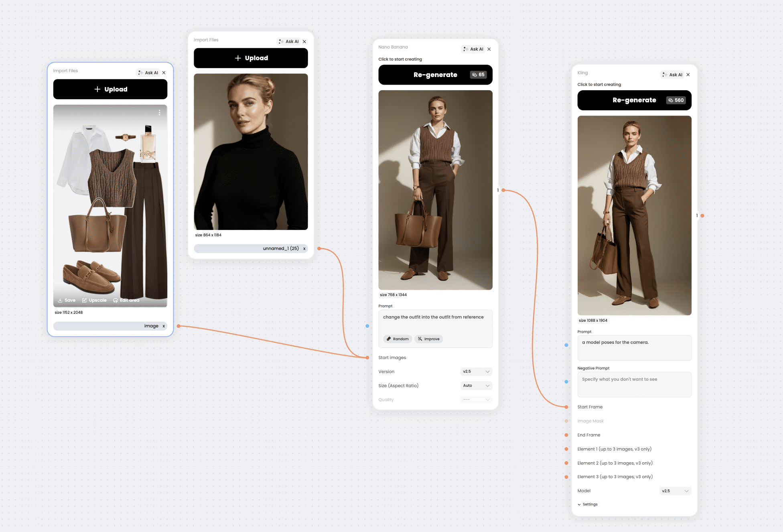Click Random prompt dice button
Screen dimensions: 783x532
pyautogui.click(x=397, y=339)
